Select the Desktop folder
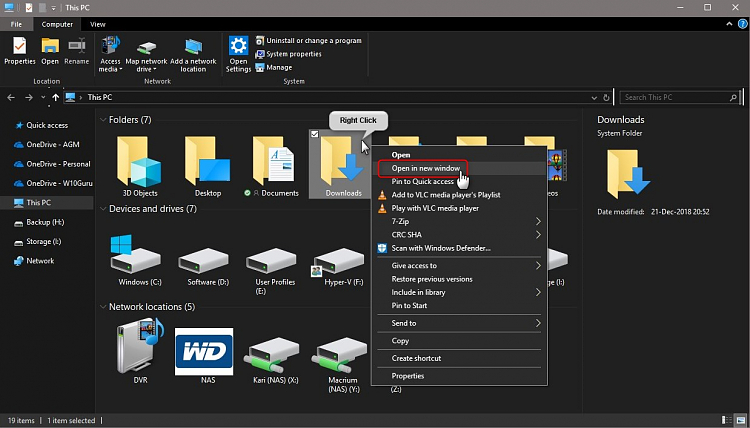Viewport: 750px width, 428px height. 208,165
